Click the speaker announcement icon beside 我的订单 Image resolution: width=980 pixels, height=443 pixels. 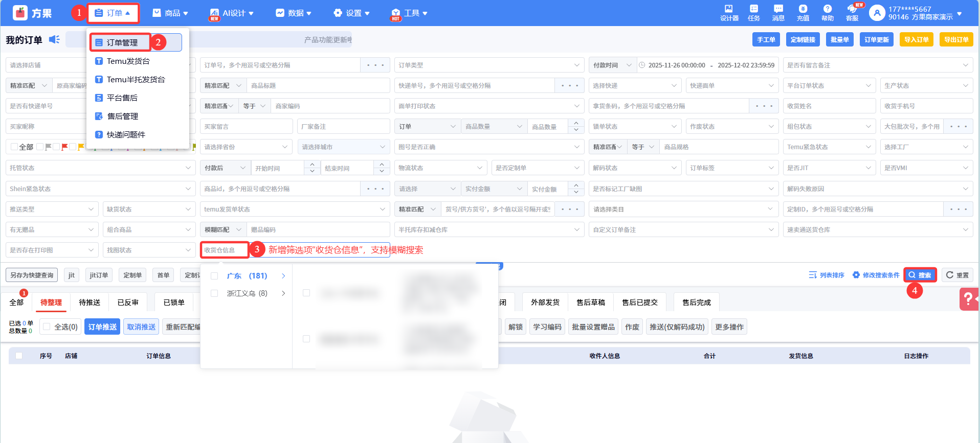point(54,40)
